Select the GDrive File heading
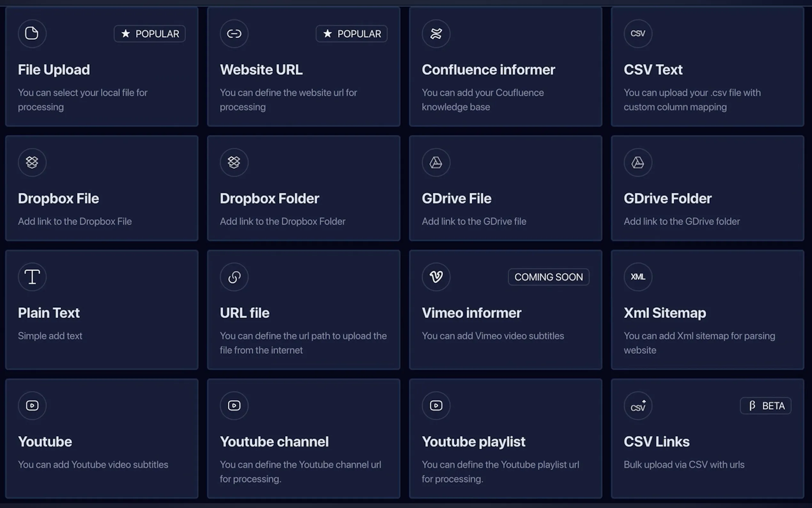The height and width of the screenshot is (508, 812). pyautogui.click(x=457, y=199)
